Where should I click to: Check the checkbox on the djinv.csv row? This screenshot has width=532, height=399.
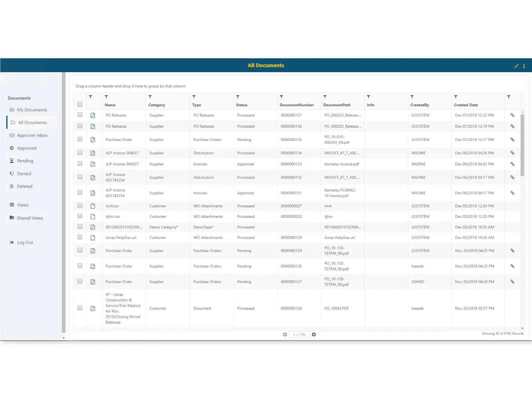pos(79,216)
